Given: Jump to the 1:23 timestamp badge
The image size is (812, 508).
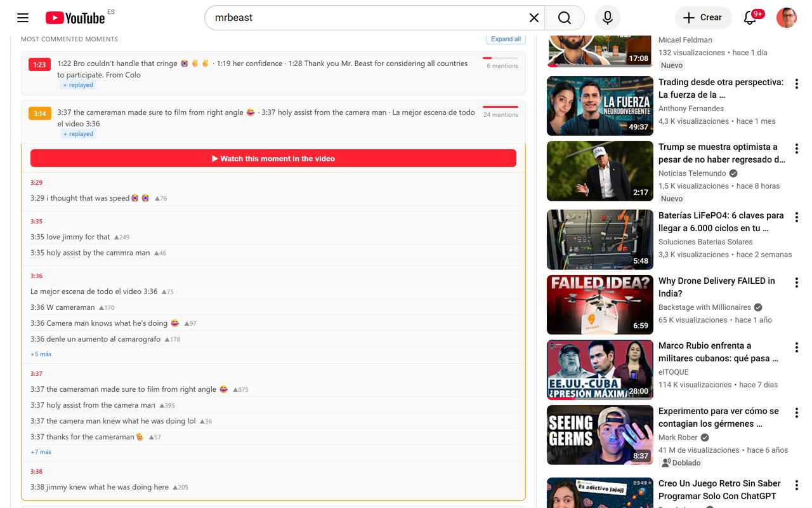Looking at the screenshot, I should pyautogui.click(x=39, y=64).
